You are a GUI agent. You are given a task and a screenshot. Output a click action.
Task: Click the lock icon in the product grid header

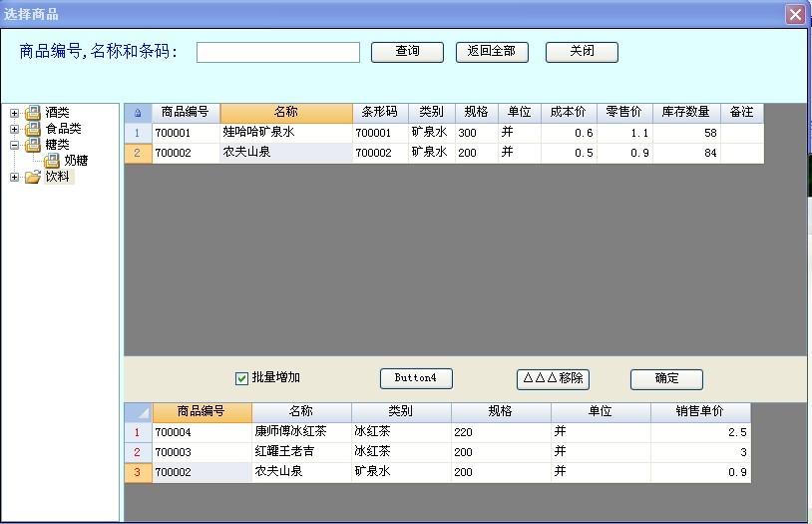[x=138, y=113]
